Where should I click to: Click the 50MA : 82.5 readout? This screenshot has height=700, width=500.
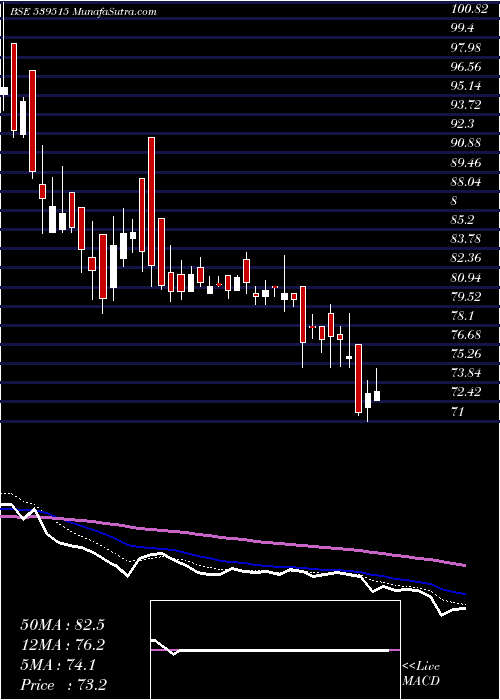pos(62,625)
